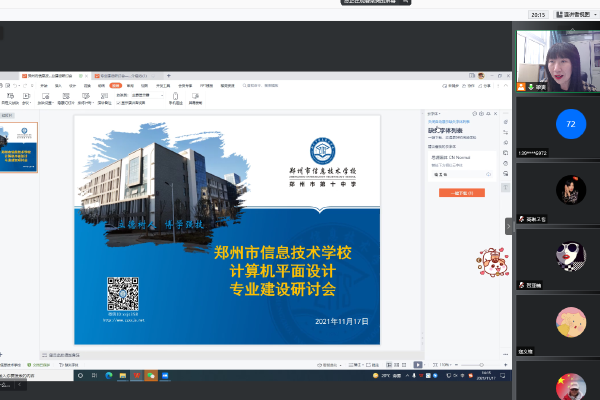Toggle the comments button in status bar
The height and width of the screenshot is (400, 600).
pos(373,365)
